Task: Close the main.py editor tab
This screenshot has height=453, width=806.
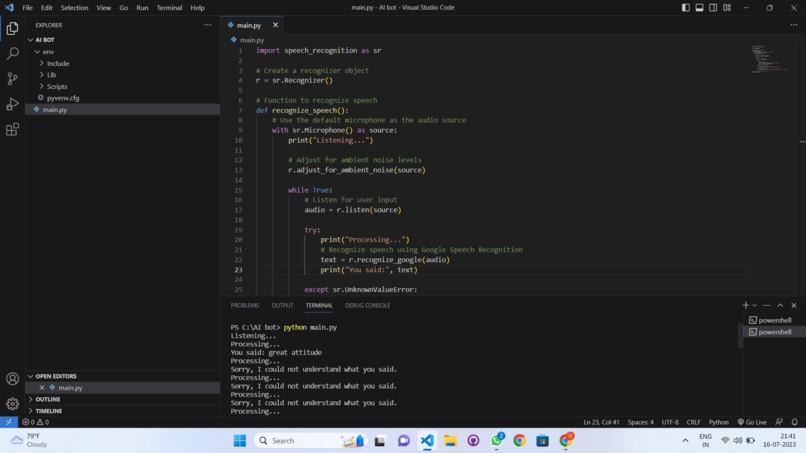Action: (276, 25)
